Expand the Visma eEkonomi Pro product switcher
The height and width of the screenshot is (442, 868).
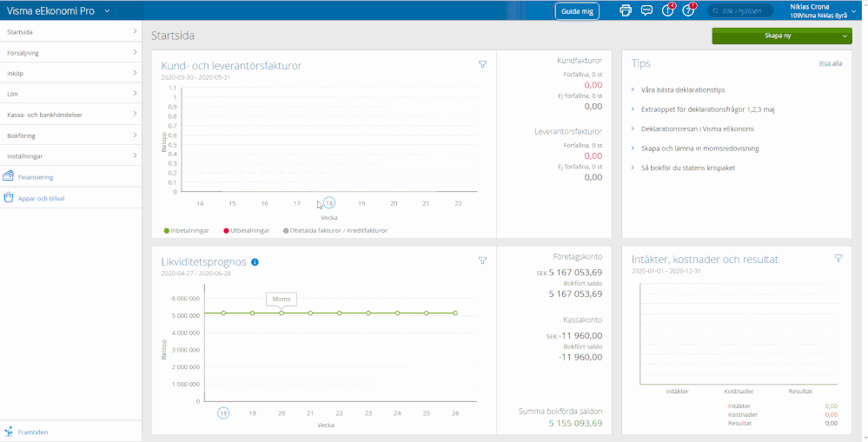pos(106,10)
